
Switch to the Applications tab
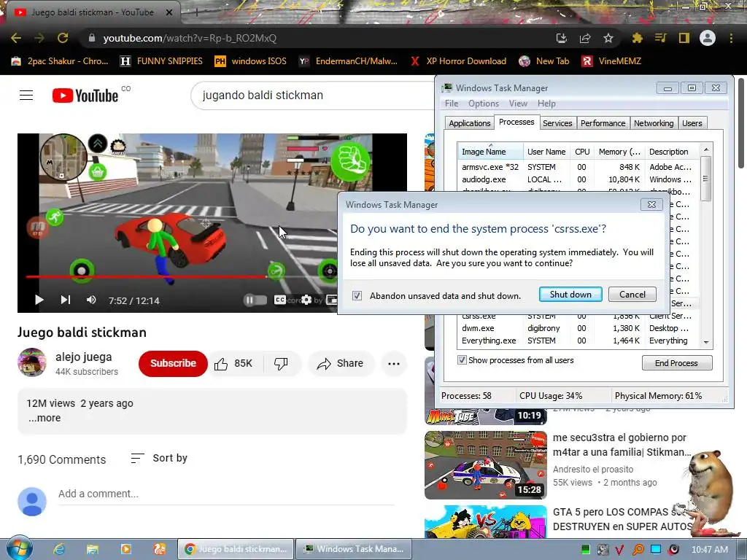(x=469, y=122)
